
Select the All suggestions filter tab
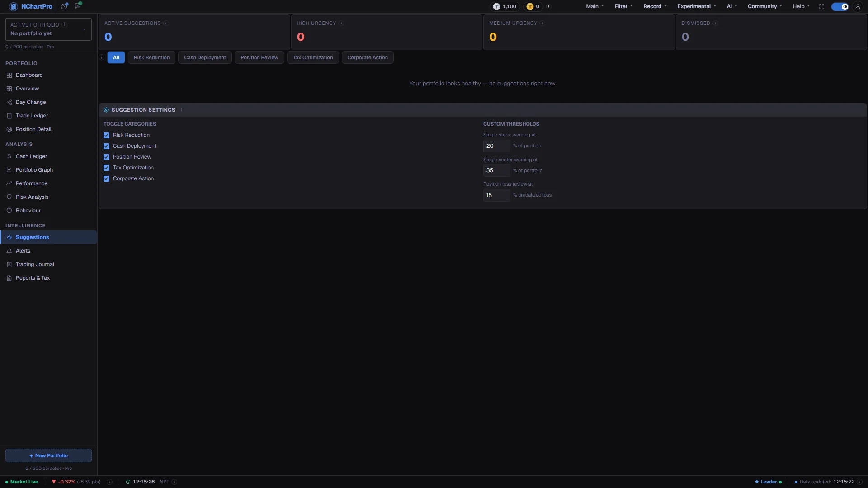coord(116,57)
